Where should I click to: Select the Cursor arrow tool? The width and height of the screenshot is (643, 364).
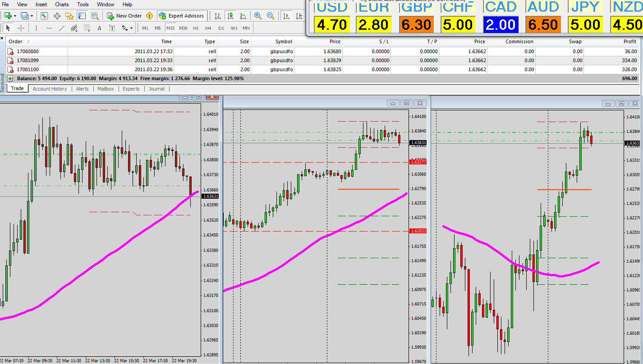tap(8, 28)
